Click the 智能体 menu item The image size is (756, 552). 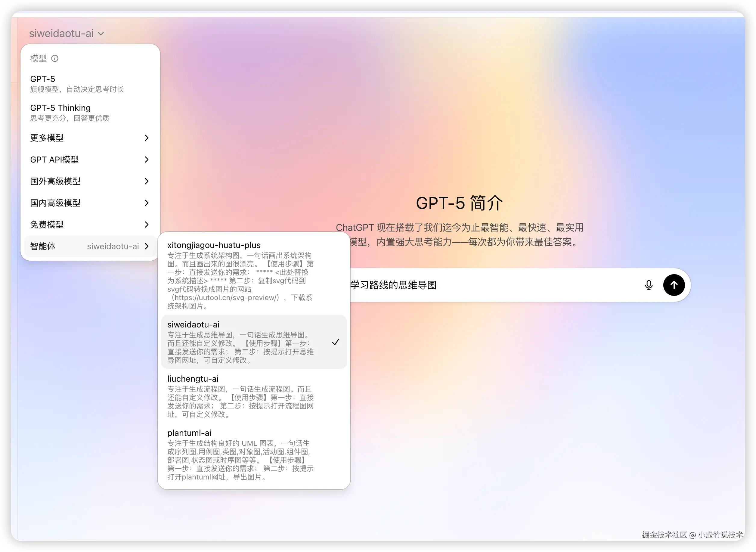coord(43,246)
